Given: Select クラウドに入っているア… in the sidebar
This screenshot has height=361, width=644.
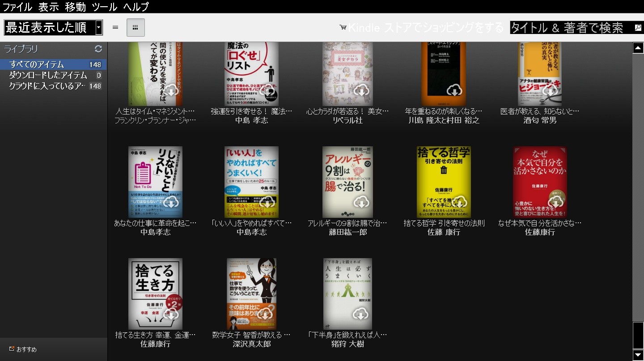Looking at the screenshot, I should 53,86.
